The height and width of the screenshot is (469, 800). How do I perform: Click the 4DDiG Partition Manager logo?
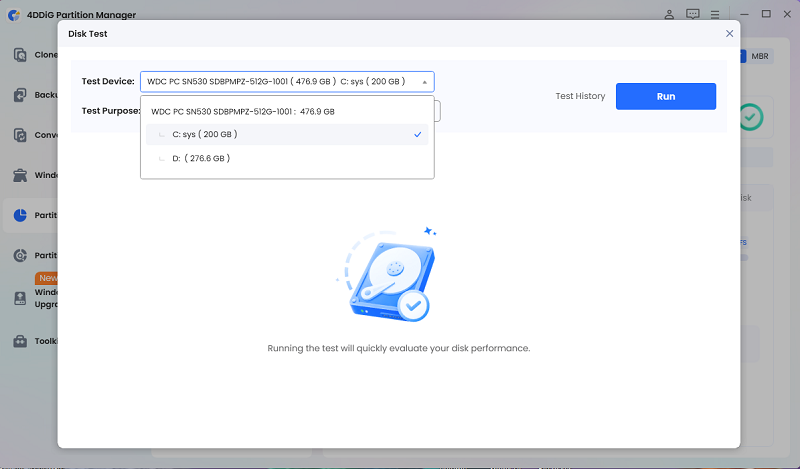click(x=14, y=15)
